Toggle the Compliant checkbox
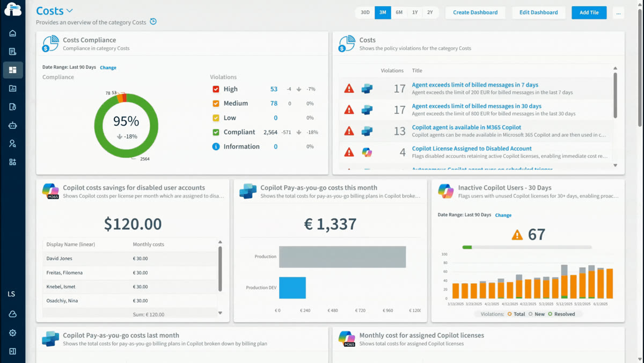Image resolution: width=644 pixels, height=363 pixels. 216,132
